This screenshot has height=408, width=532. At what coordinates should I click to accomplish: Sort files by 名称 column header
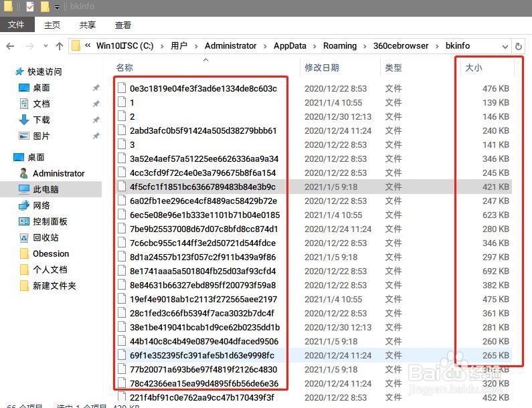pos(124,68)
